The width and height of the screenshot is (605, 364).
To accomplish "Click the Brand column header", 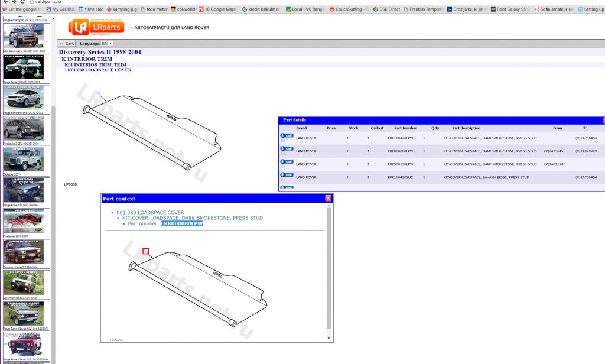I will 301,128.
